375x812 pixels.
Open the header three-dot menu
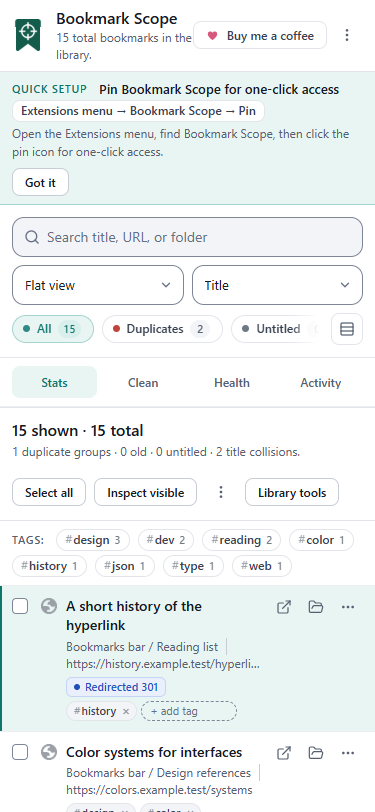(347, 35)
